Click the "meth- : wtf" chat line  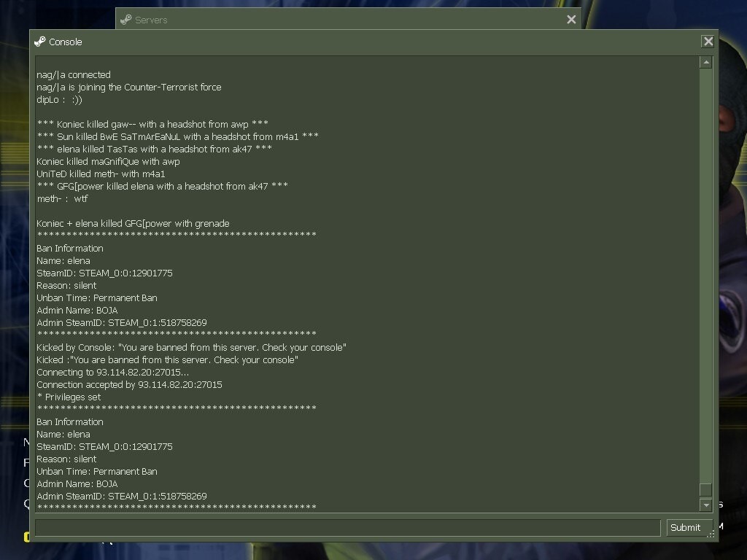(x=62, y=198)
